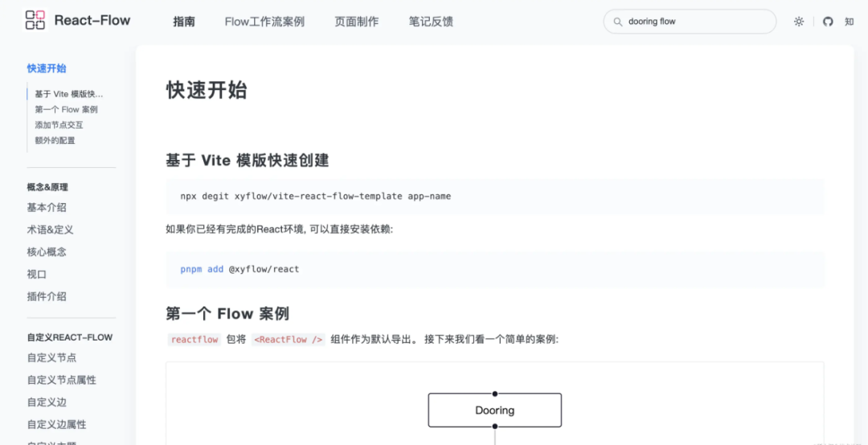This screenshot has height=445, width=868.
Task: Open 视口 in the sidebar
Action: click(36, 274)
